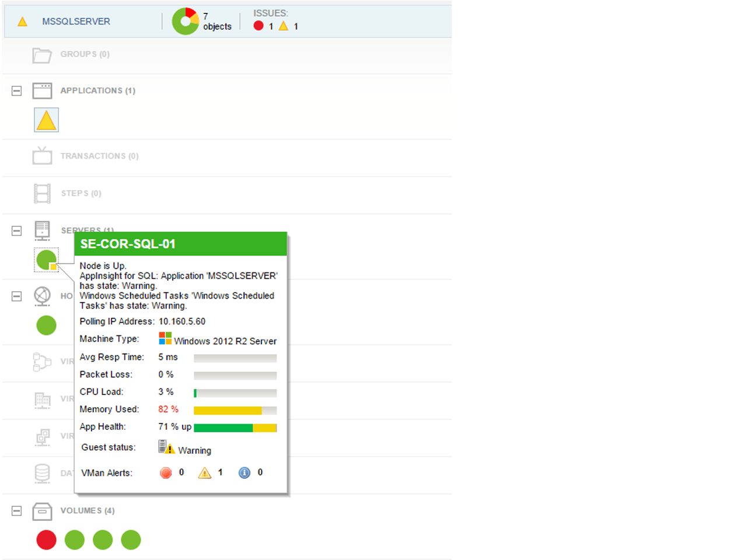Screen dimensions: 747x560
Task: Click the virtual clusters icon
Action: pos(42,362)
